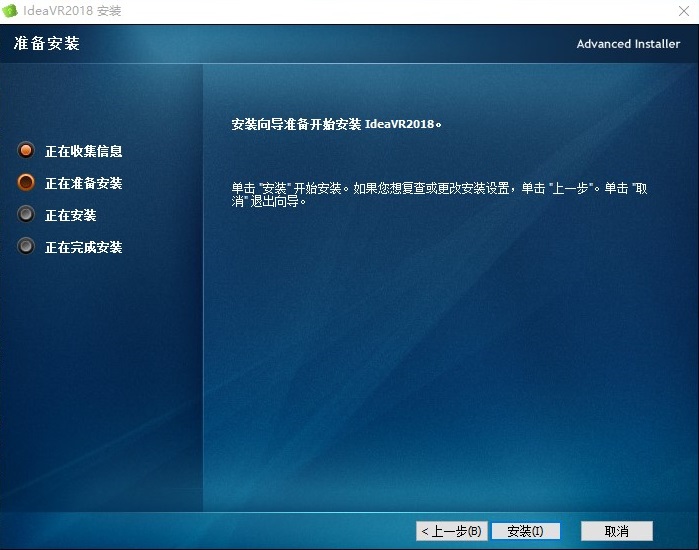Click the 正在准备安装 step indicator
This screenshot has width=699, height=550.
coord(26,182)
